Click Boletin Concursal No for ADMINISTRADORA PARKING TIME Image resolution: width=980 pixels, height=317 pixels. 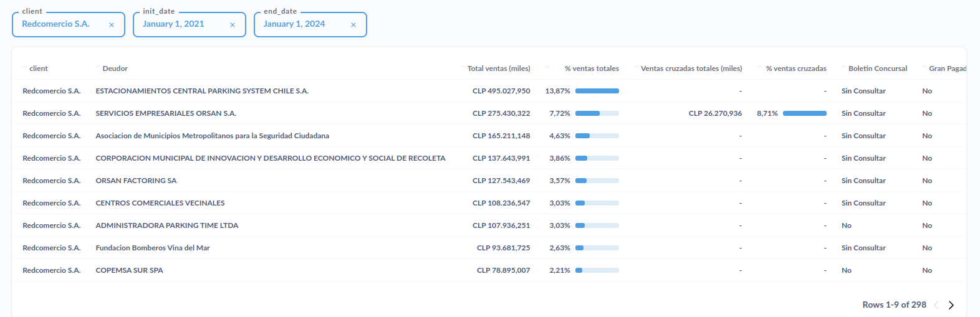tap(847, 225)
